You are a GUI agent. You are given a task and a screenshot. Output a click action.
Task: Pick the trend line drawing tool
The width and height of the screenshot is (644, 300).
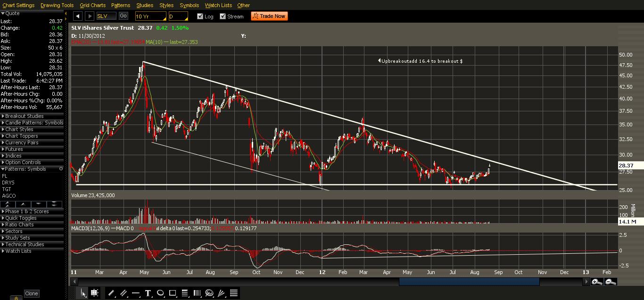[111, 293]
